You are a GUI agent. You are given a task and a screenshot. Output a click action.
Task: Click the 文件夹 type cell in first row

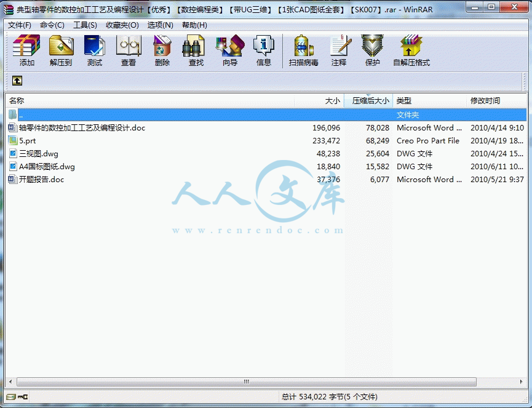coord(408,114)
